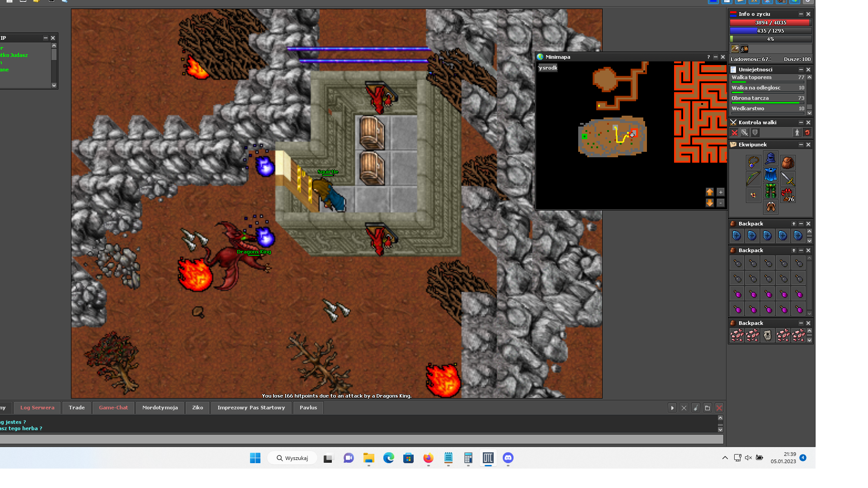Minimize the Kontrola walki panel

click(x=801, y=122)
